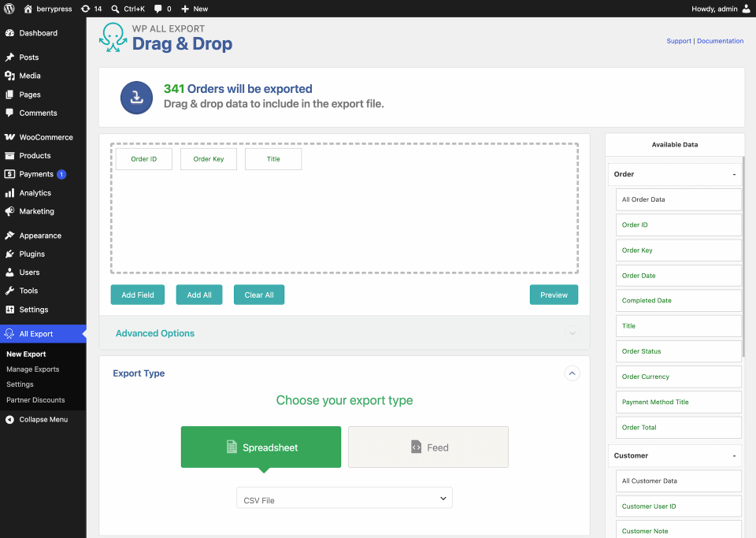756x538 pixels.
Task: Collapse the Export Type section chevron
Action: pyautogui.click(x=572, y=373)
